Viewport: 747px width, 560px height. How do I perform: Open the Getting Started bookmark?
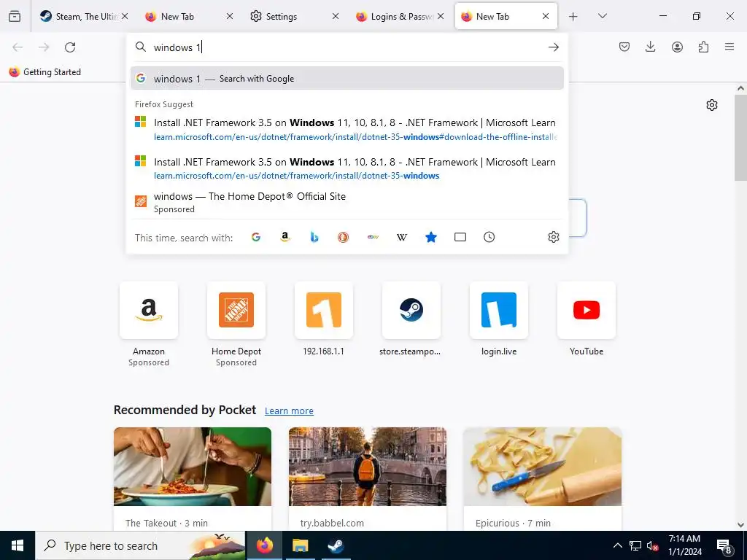pyautogui.click(x=45, y=72)
